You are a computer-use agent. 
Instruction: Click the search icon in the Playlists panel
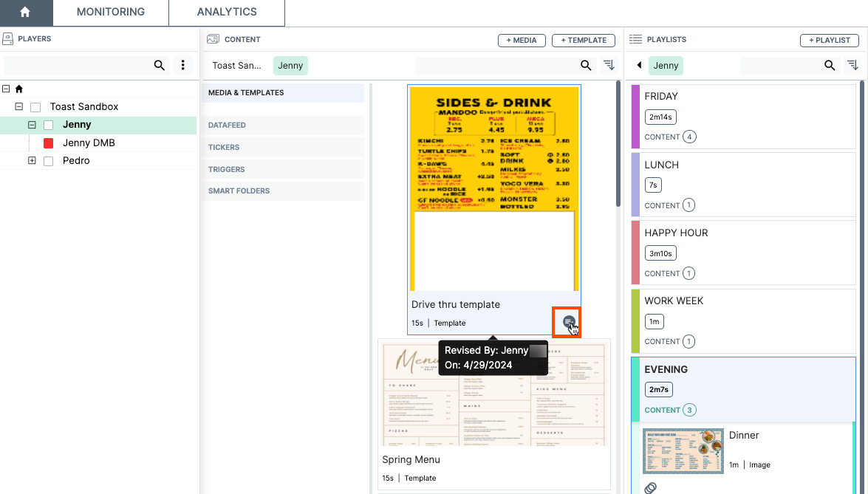830,65
